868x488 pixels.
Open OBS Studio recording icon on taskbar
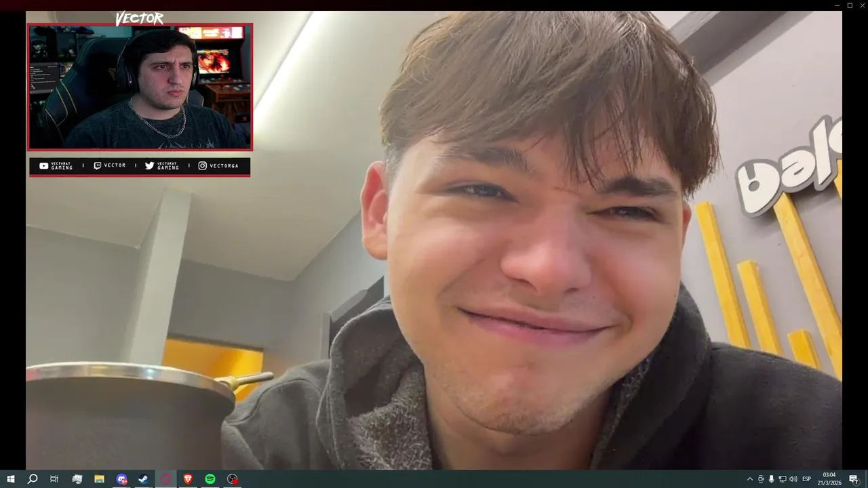pos(233,479)
